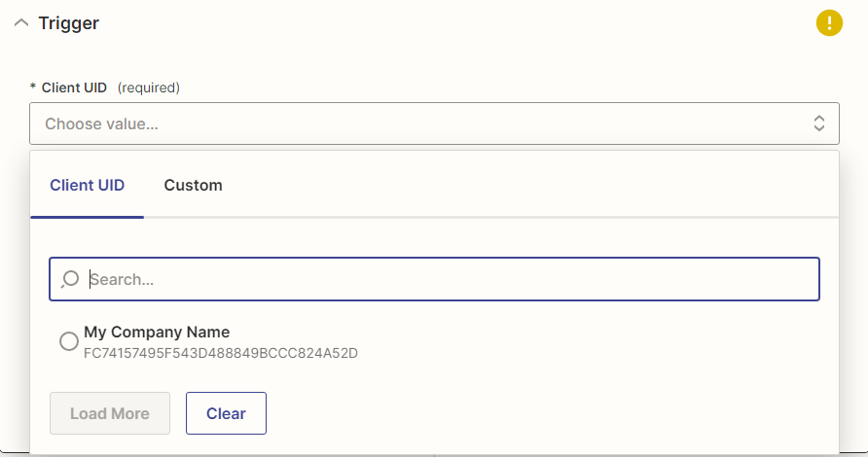Click the "Choose value..." placeholder text

(101, 123)
